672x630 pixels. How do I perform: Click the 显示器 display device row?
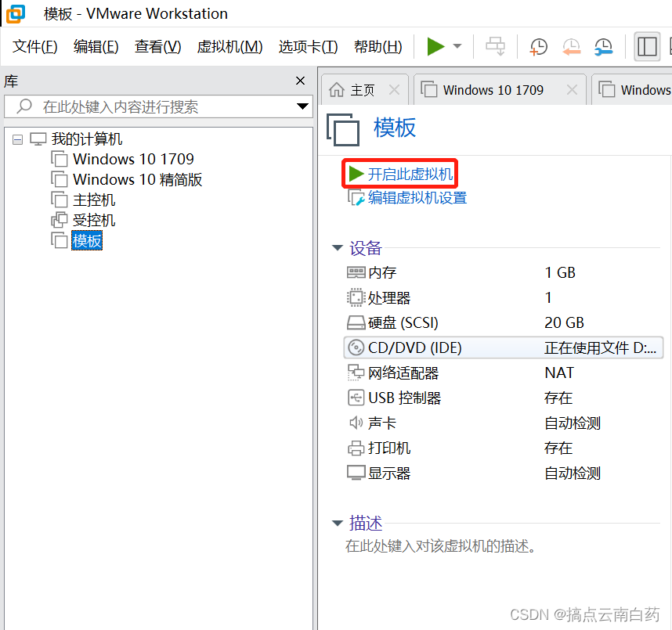504,473
